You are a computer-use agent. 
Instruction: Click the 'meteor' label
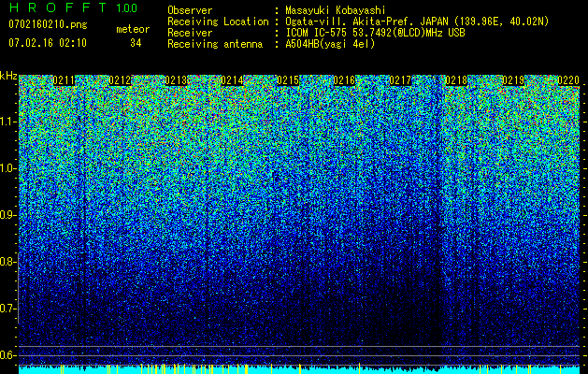coord(133,29)
